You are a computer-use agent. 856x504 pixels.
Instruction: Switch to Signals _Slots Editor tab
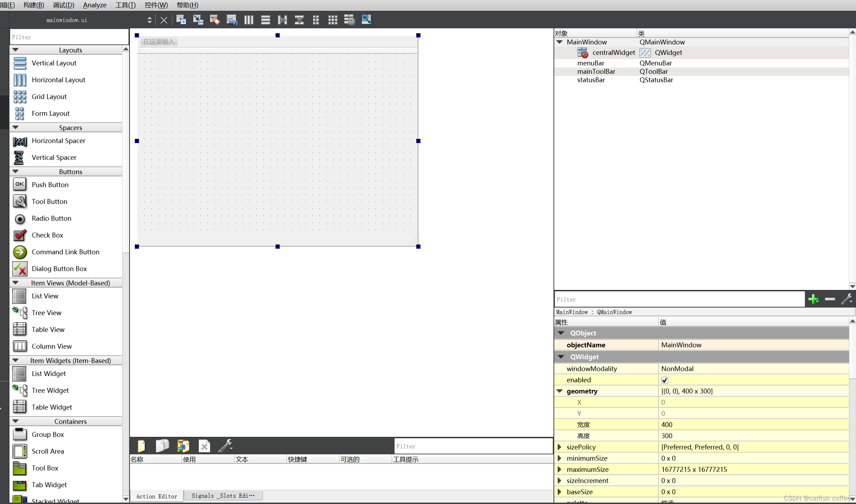click(223, 496)
